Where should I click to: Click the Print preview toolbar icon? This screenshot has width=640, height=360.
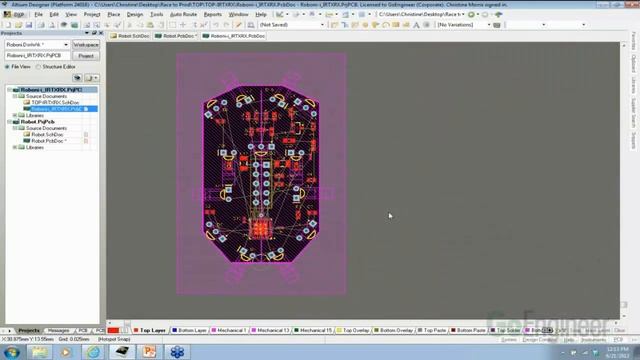coord(52,25)
